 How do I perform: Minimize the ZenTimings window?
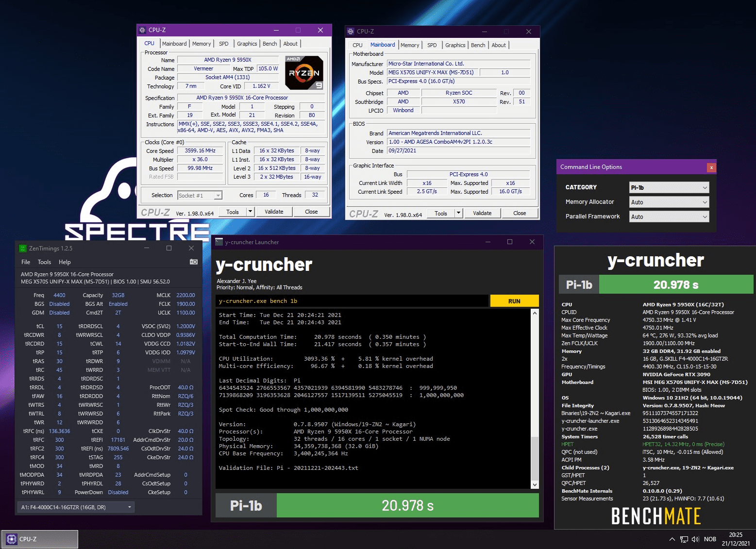pos(147,248)
